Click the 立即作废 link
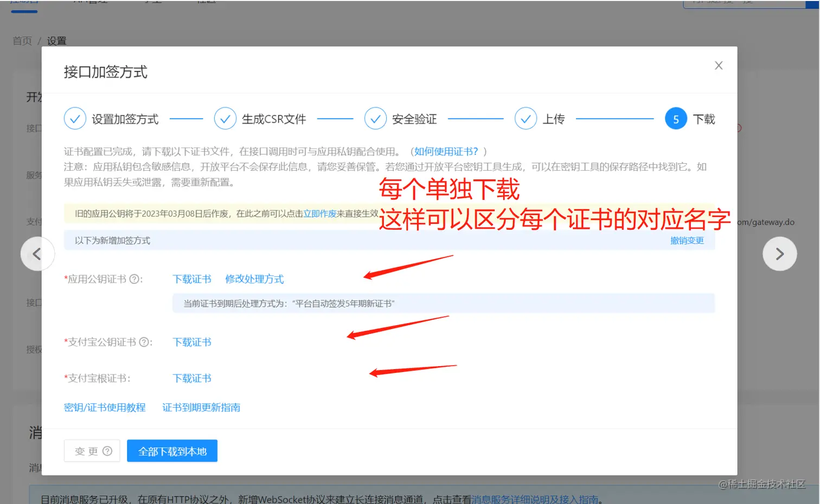This screenshot has width=820, height=504. point(320,214)
